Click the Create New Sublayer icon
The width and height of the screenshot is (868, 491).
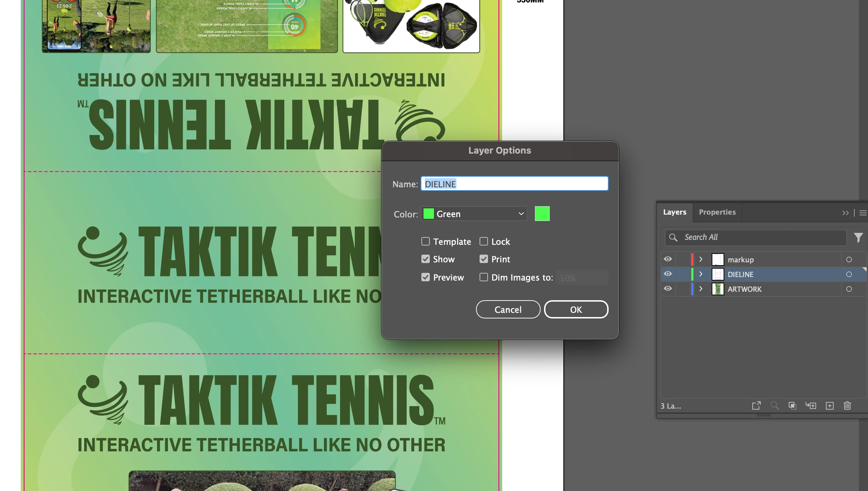811,406
